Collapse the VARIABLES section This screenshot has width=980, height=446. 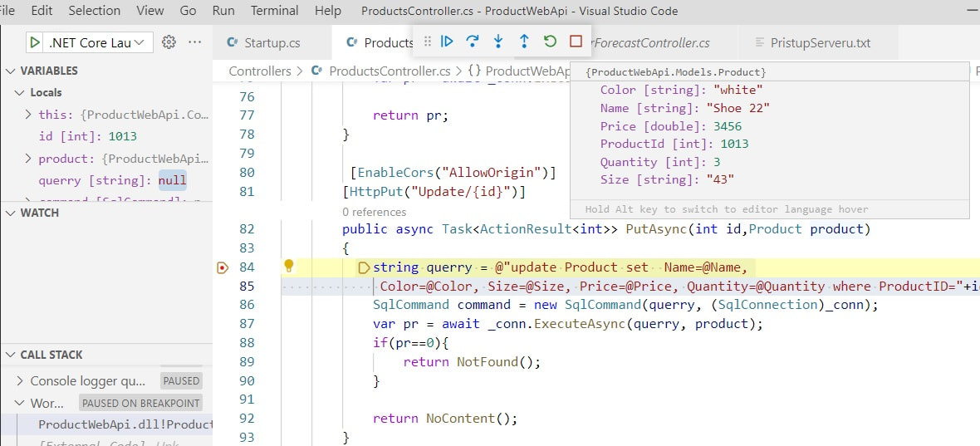pos(9,71)
